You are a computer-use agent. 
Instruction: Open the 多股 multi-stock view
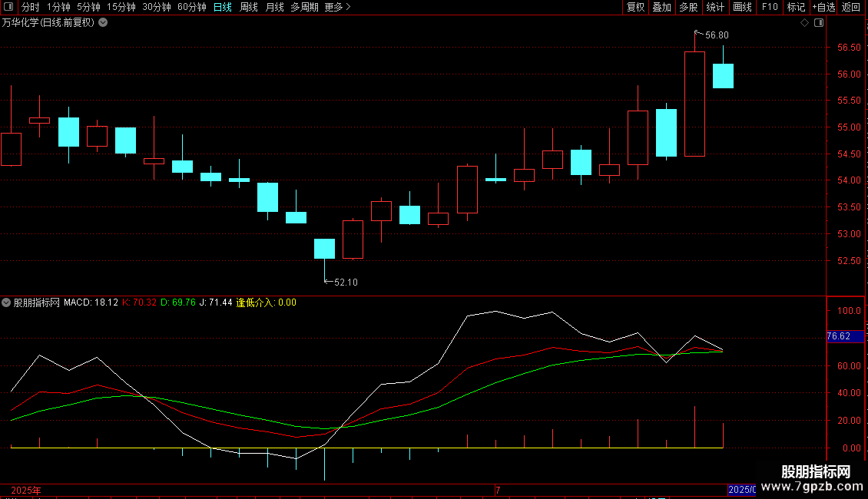tap(688, 7)
